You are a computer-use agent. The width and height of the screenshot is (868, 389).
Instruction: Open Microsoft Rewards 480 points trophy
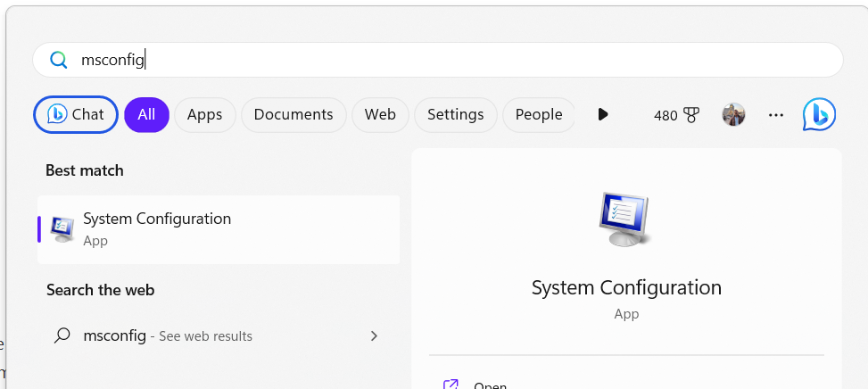click(x=676, y=115)
